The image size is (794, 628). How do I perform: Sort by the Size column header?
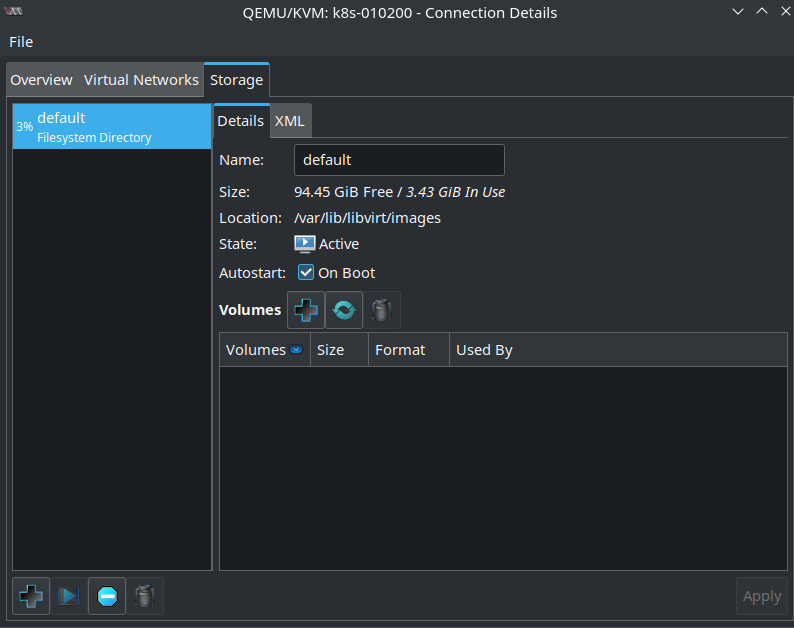click(x=339, y=350)
